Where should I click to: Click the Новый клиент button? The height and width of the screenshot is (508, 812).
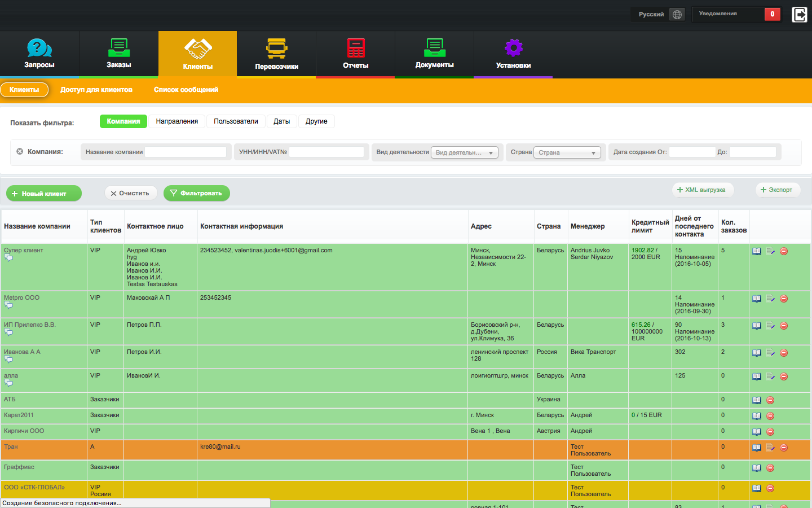point(44,194)
